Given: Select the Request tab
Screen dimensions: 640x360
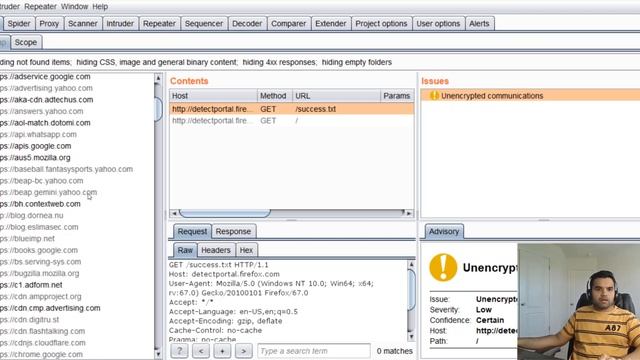Looking at the screenshot, I should coord(192,231).
